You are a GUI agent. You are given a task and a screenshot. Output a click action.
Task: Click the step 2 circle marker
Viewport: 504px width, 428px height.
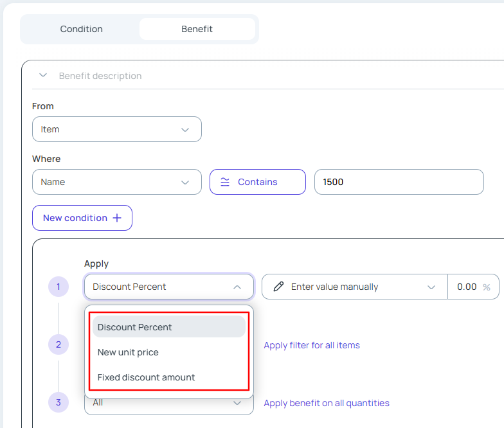click(x=59, y=345)
